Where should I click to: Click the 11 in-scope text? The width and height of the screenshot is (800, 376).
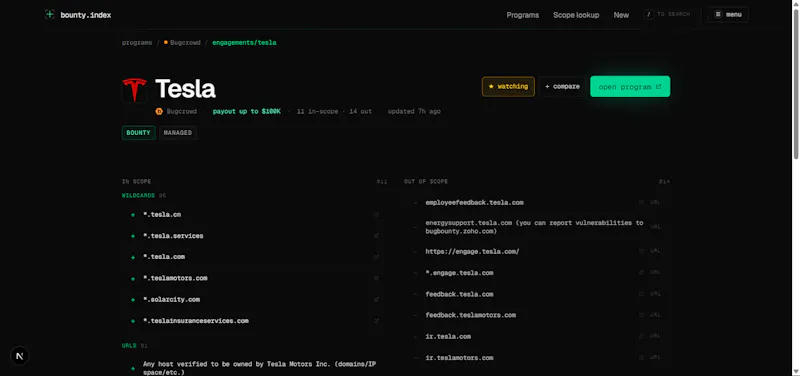coord(317,111)
